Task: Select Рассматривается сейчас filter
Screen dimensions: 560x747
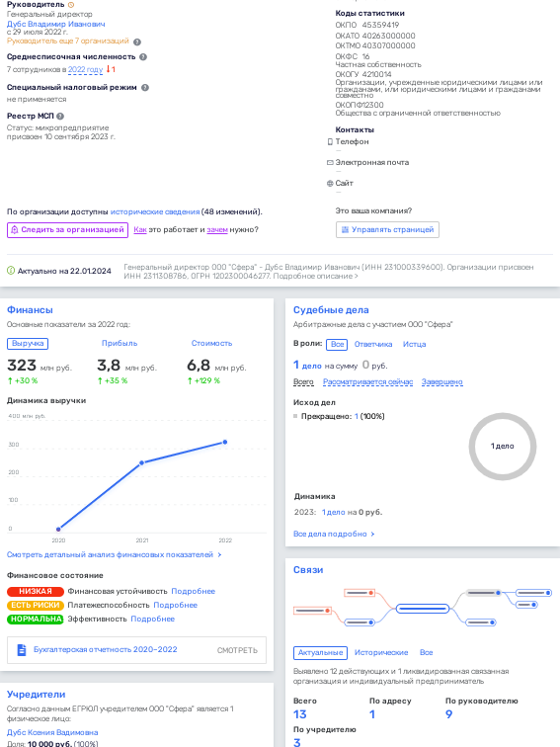Action: [367, 382]
